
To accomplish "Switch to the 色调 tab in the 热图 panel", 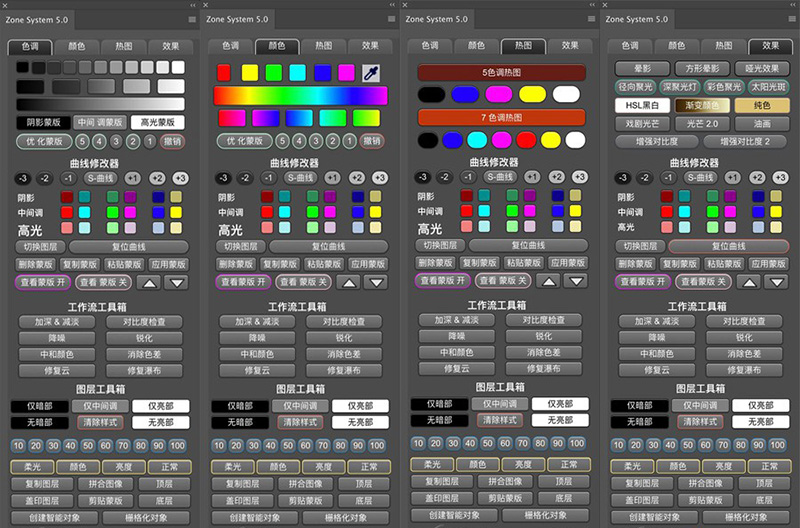I will pyautogui.click(x=430, y=45).
